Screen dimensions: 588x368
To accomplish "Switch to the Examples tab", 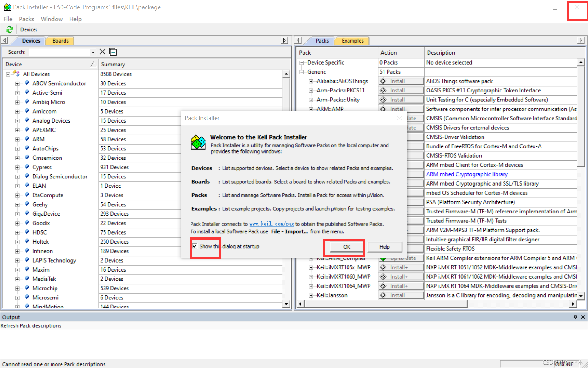I will point(352,41).
